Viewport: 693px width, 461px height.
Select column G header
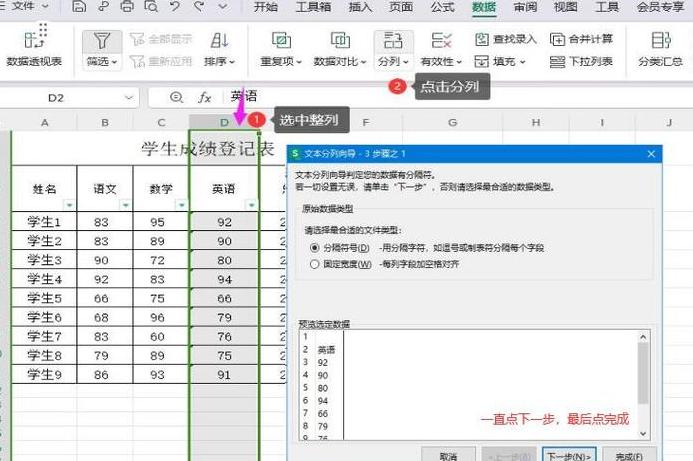click(x=452, y=122)
